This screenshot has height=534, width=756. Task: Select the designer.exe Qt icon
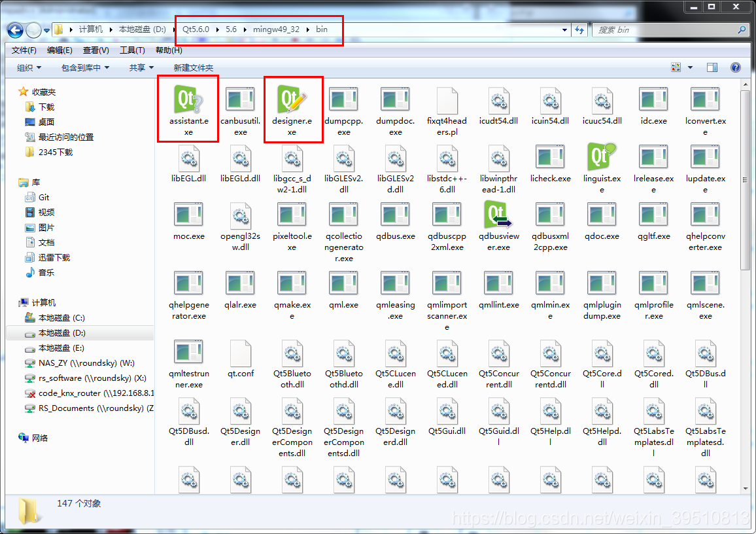point(292,100)
